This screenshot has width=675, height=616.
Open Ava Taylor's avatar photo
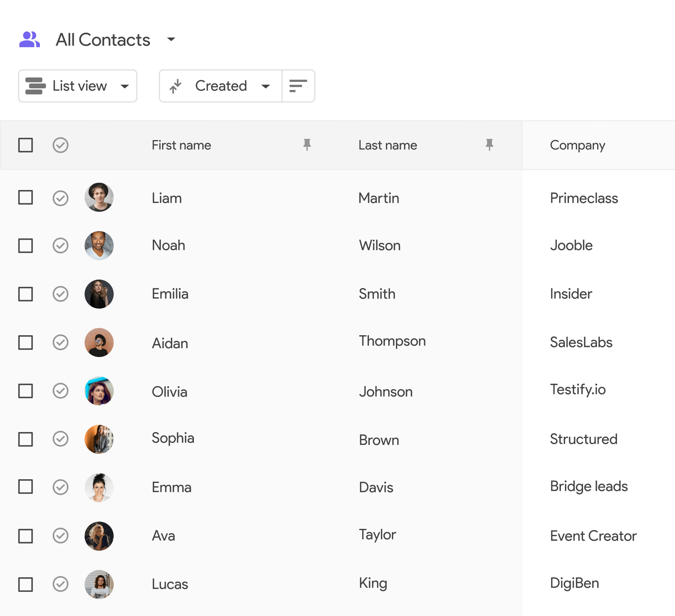[99, 536]
